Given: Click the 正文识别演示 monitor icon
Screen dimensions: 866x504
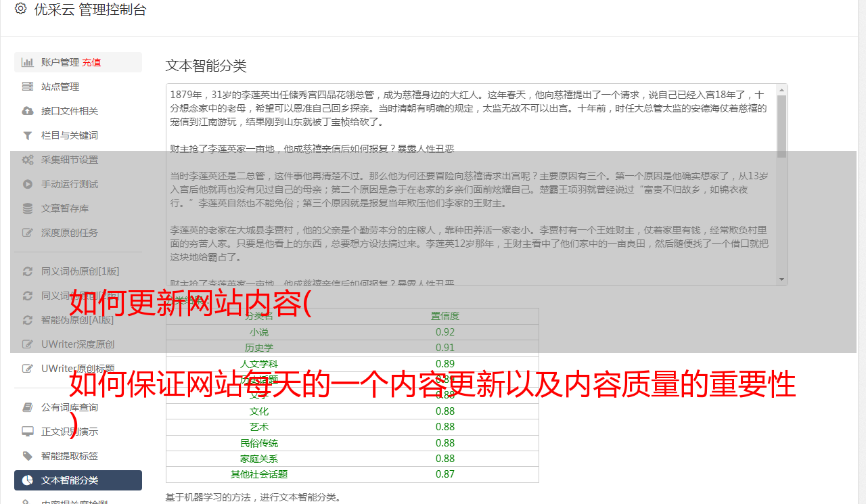Looking at the screenshot, I should pyautogui.click(x=28, y=432).
